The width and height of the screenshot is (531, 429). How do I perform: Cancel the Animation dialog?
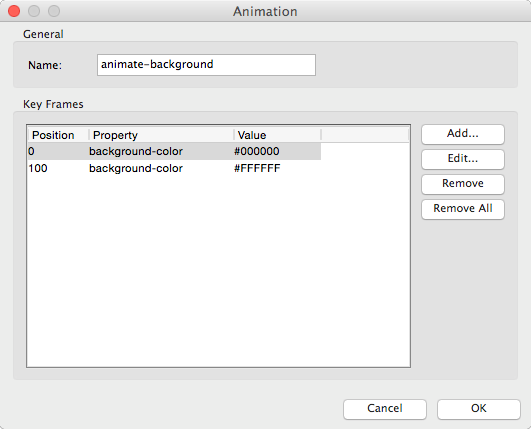tap(385, 409)
